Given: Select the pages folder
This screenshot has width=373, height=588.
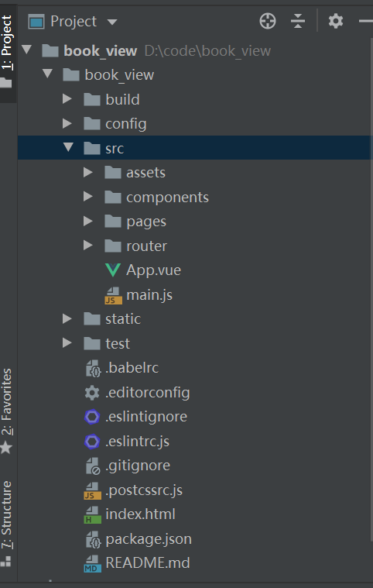Looking at the screenshot, I should (146, 222).
